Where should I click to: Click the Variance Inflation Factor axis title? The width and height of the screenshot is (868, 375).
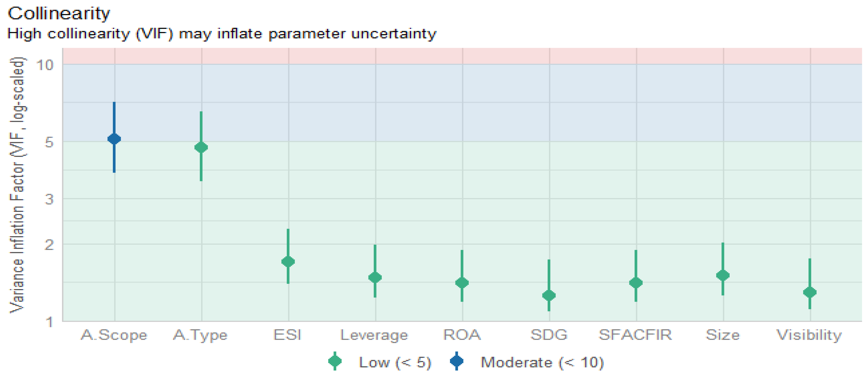click(17, 185)
